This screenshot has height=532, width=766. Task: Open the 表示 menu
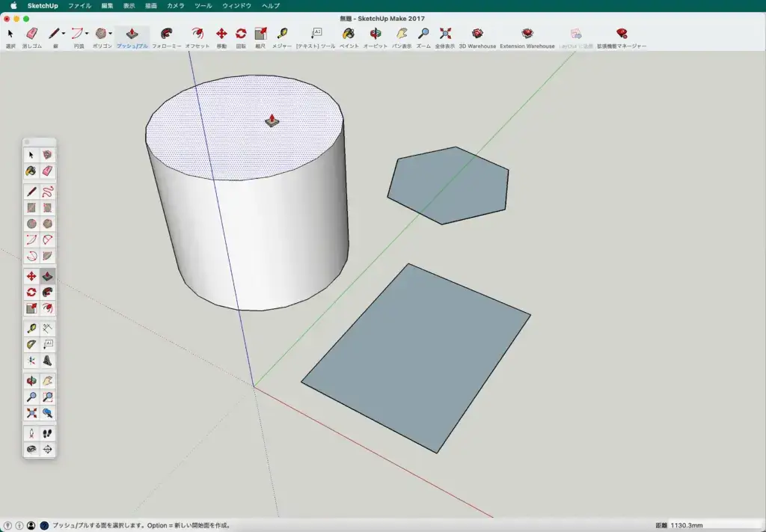[129, 6]
